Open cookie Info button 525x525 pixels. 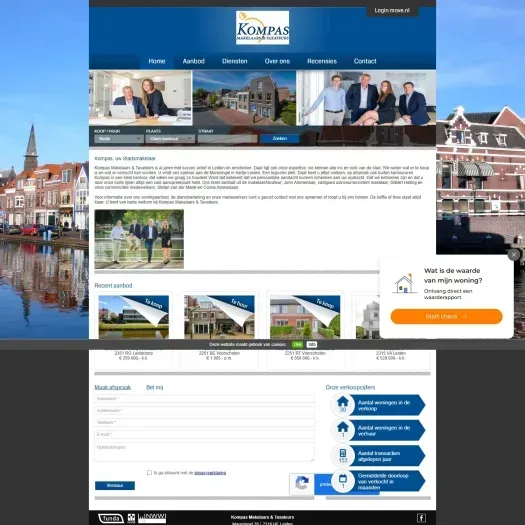point(312,345)
